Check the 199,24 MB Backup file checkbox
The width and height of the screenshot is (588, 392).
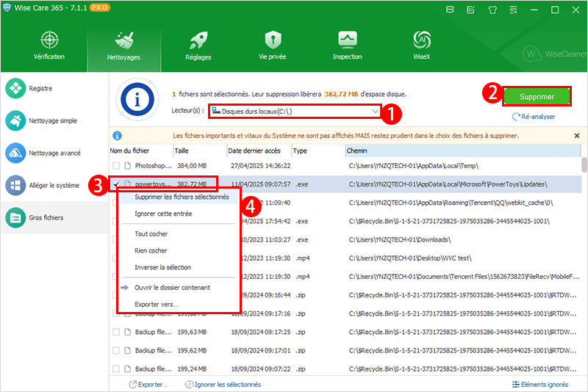[x=116, y=369]
